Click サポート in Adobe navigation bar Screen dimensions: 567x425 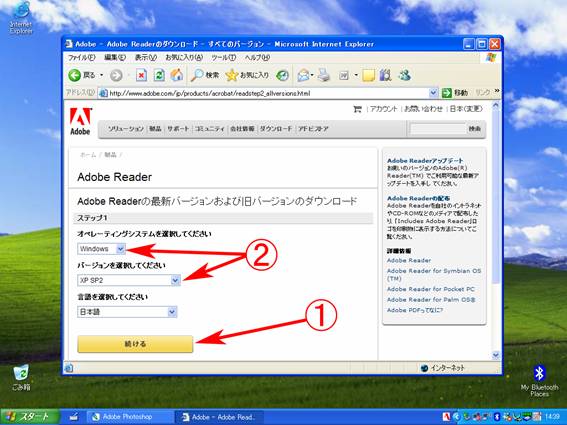[x=178, y=129]
